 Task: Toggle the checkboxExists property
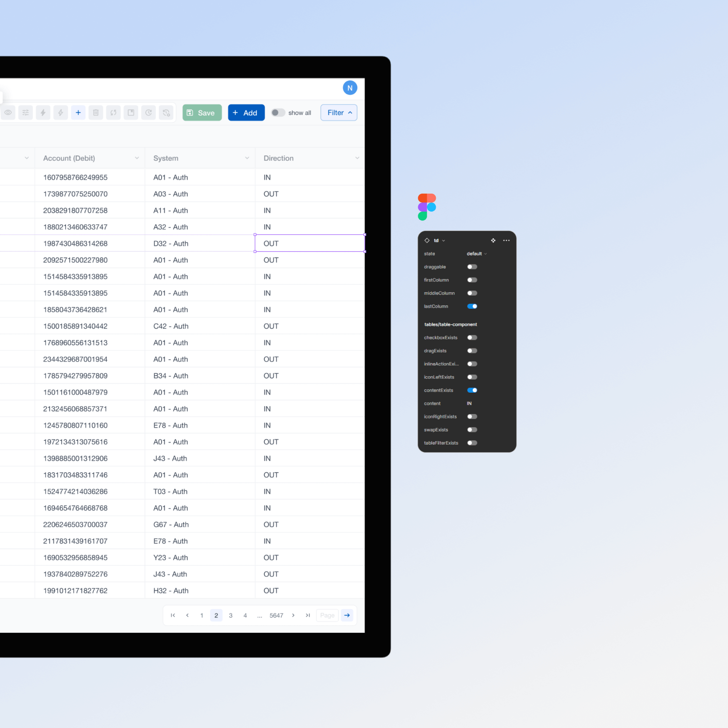(x=472, y=338)
